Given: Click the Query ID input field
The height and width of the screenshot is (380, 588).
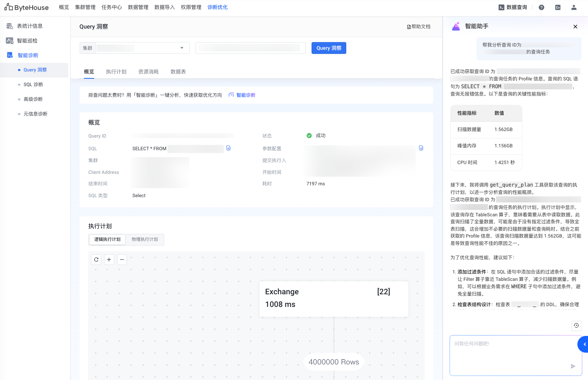Looking at the screenshot, I should pyautogui.click(x=251, y=48).
